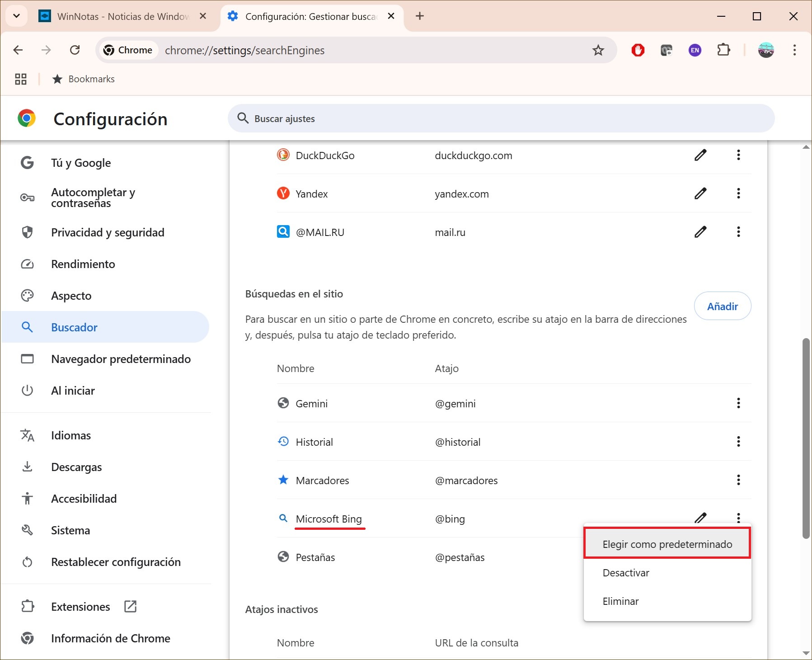
Task: Open Chrome's three-dot main menu
Action: click(x=794, y=50)
